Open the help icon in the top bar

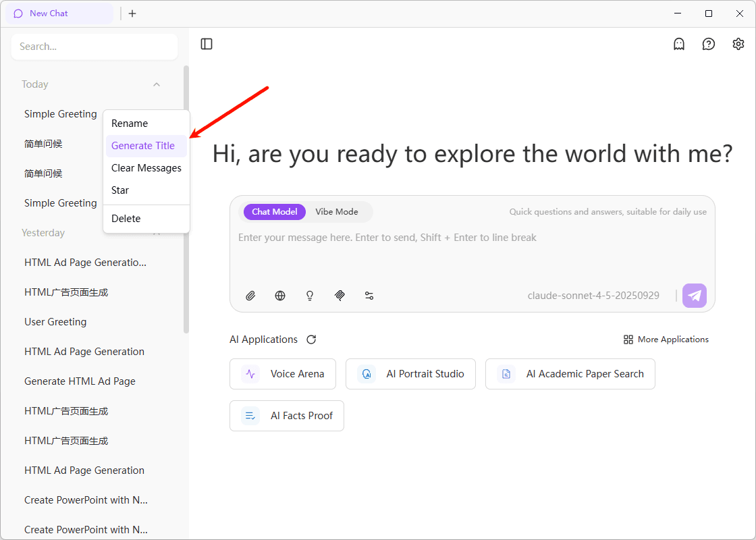(708, 43)
